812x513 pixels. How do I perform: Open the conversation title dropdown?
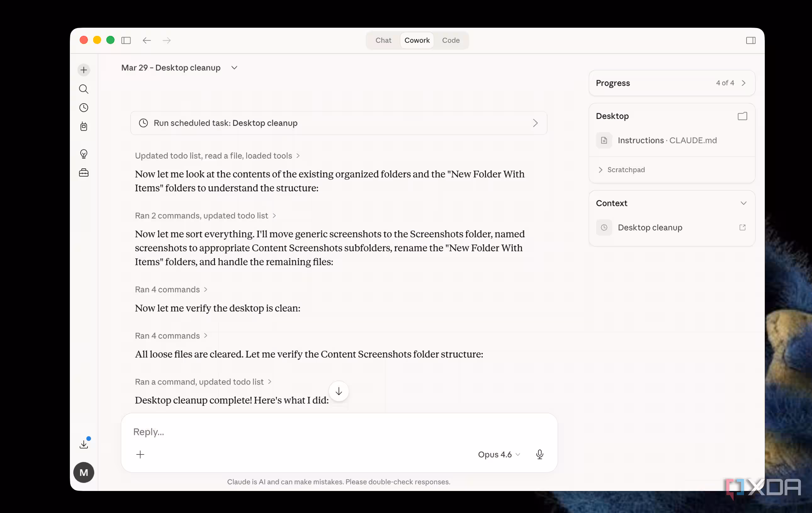pos(234,67)
